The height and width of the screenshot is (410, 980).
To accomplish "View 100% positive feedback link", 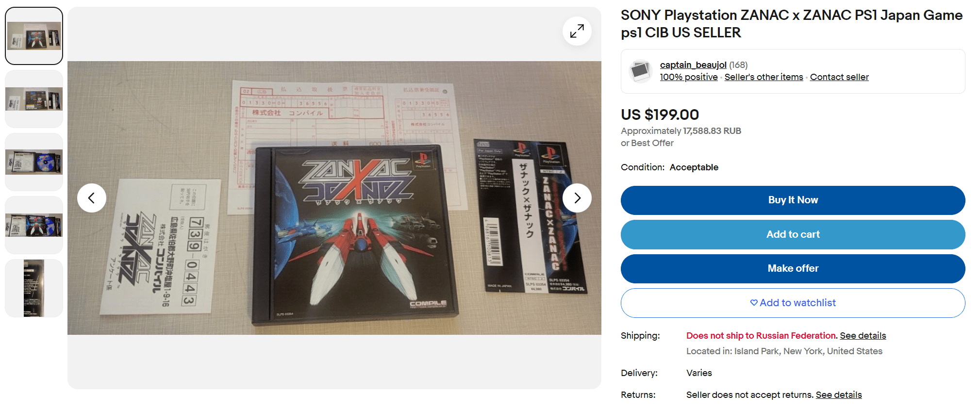I will tap(689, 77).
